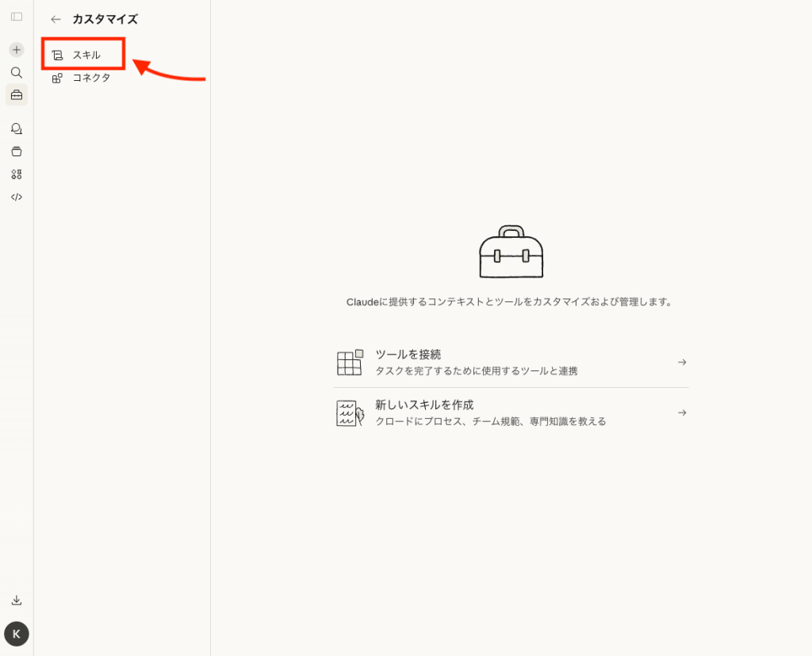Viewport: 812px width, 656px height.
Task: Open the K user profile avatar
Action: 17,634
